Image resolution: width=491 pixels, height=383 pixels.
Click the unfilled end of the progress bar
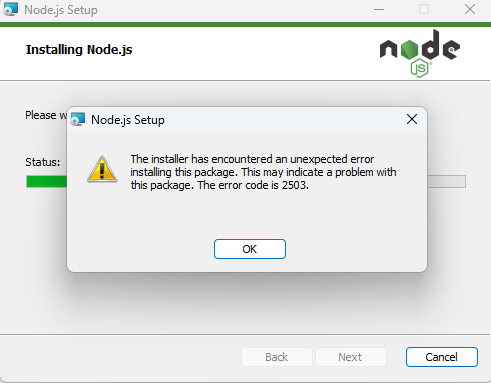446,182
